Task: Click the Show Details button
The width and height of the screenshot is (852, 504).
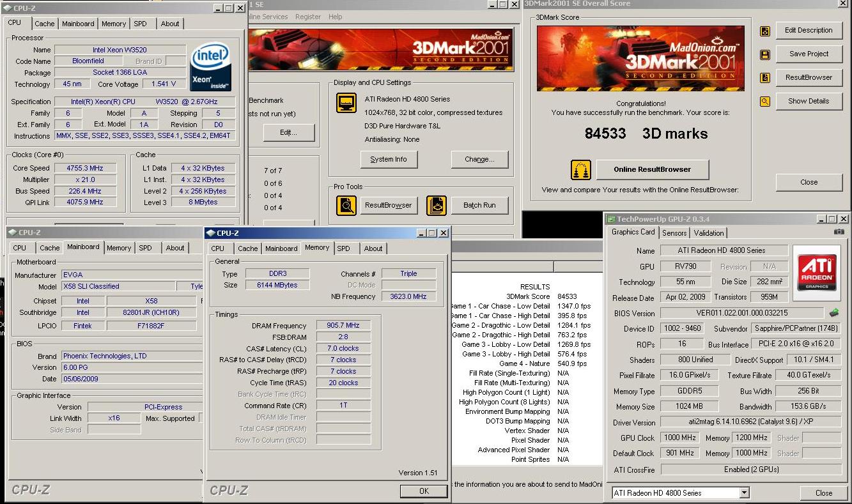Action: [x=809, y=101]
